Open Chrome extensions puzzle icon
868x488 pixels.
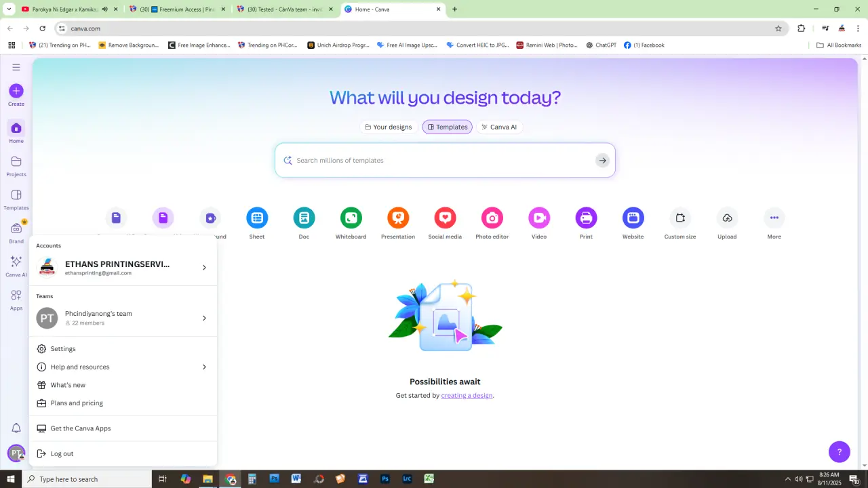click(802, 28)
